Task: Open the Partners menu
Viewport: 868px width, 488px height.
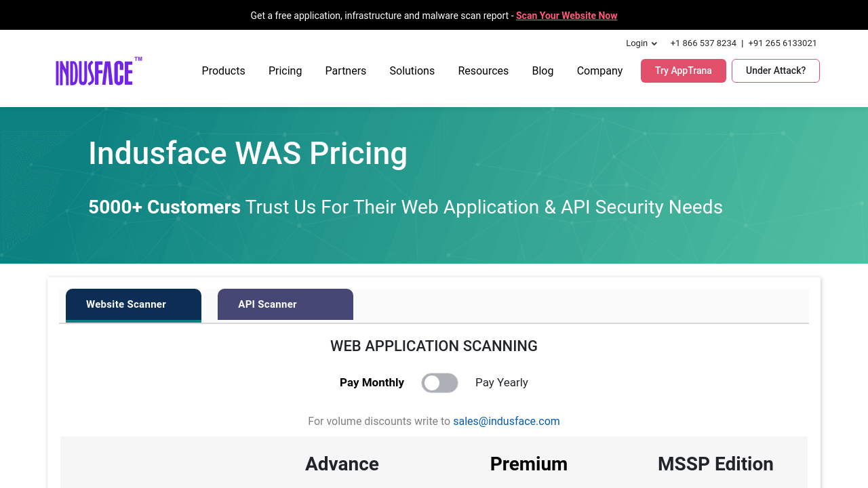Action: tap(346, 71)
